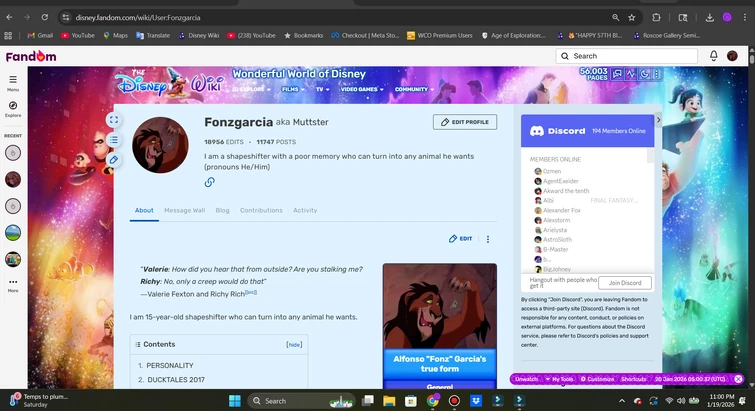The image size is (755, 411).
Task: Click the Windows taskbar Search box
Action: coord(301,401)
